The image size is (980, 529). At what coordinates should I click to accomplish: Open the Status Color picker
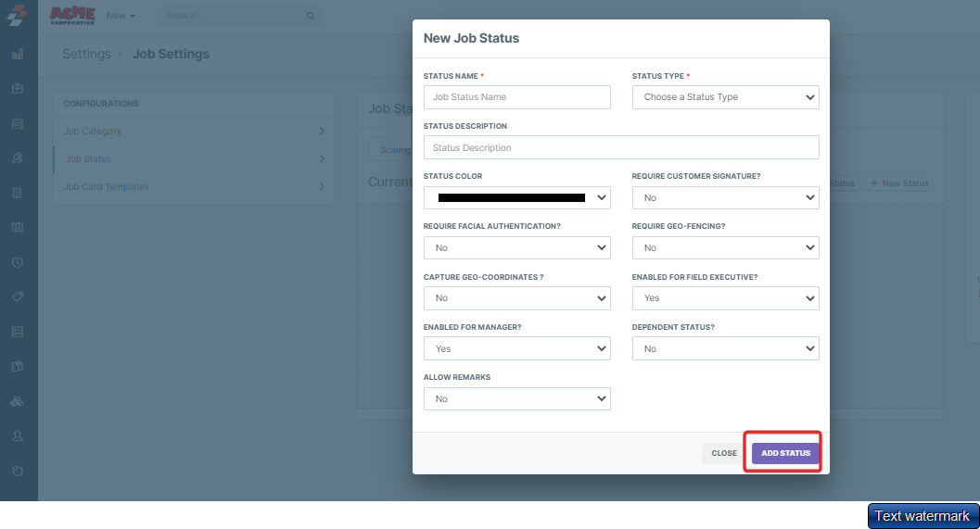click(x=516, y=198)
